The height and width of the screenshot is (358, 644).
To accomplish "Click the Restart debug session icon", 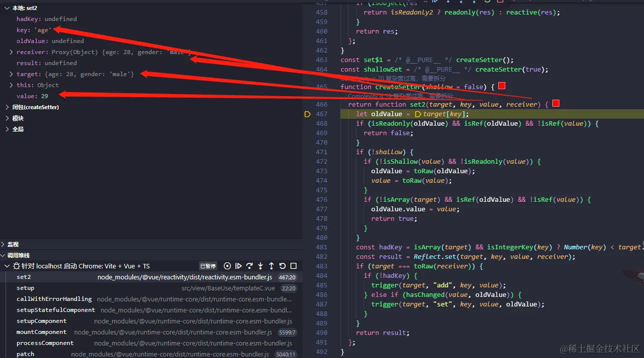I will coord(282,266).
